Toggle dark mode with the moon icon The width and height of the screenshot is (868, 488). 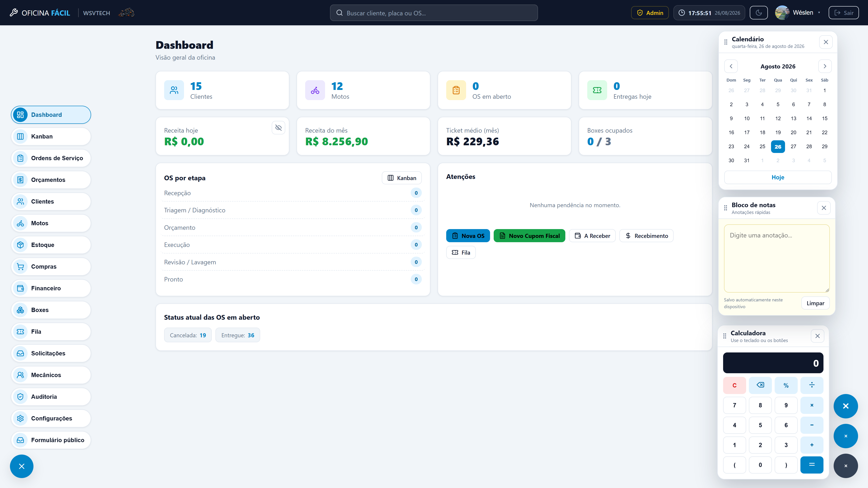pos(759,13)
